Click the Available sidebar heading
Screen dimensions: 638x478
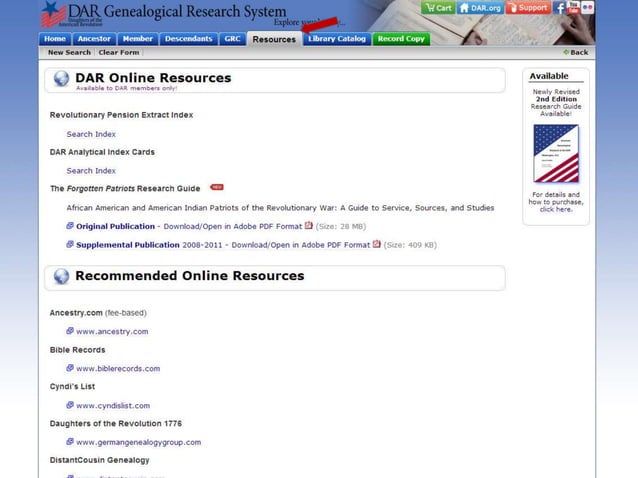549,76
